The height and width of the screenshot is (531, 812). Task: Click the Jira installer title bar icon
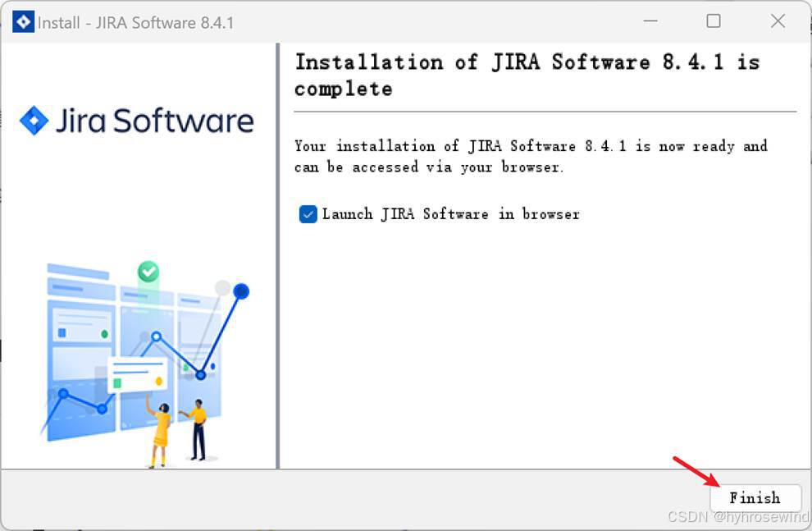(23, 22)
